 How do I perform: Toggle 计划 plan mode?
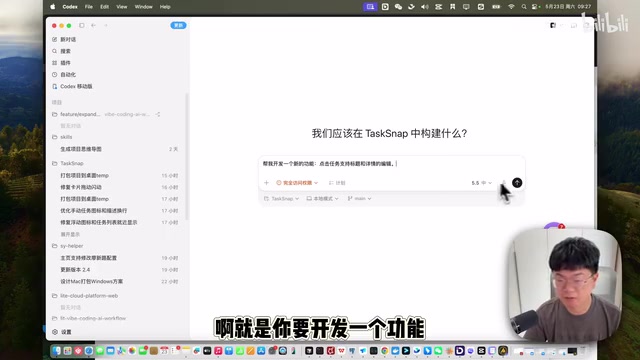click(337, 183)
